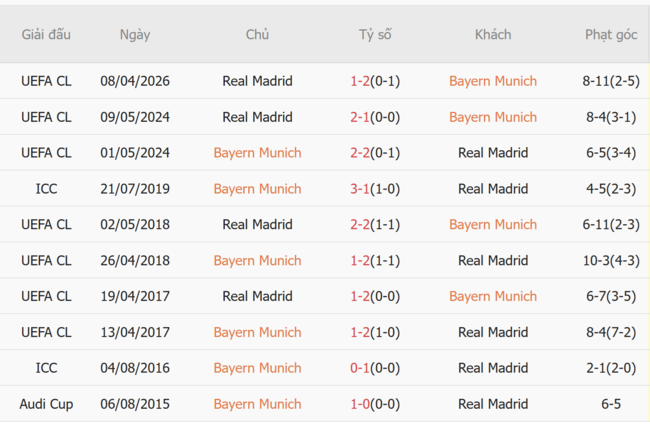
Task: Open the 3-1(1-0) score link
Action: point(375,189)
